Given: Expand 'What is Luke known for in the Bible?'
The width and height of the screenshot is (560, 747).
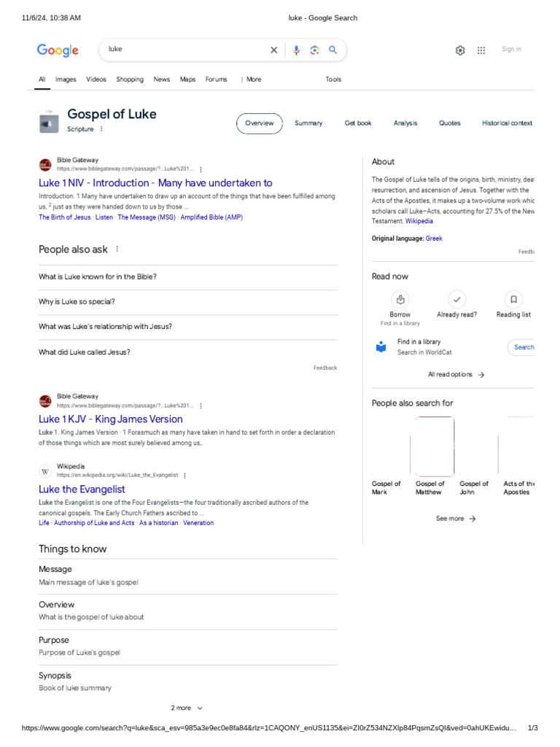Looking at the screenshot, I should 188,277.
